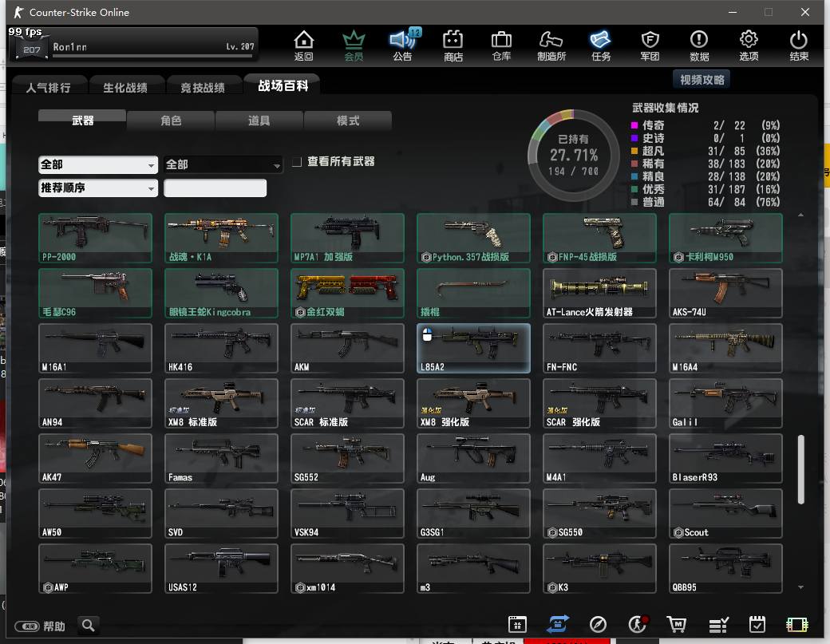This screenshot has height=644, width=830.
Task: Switch to the 生化战绩 tab
Action: click(125, 87)
